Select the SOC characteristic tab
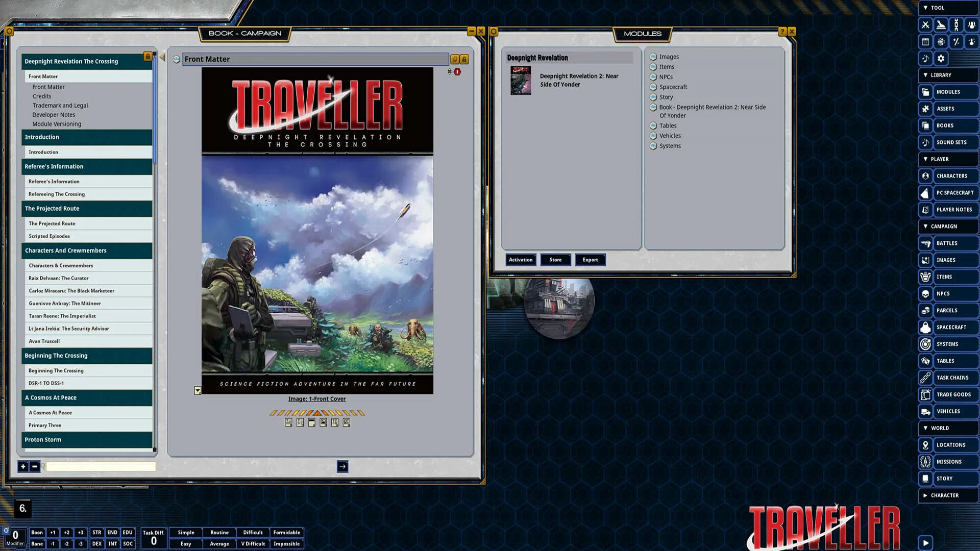 point(128,544)
